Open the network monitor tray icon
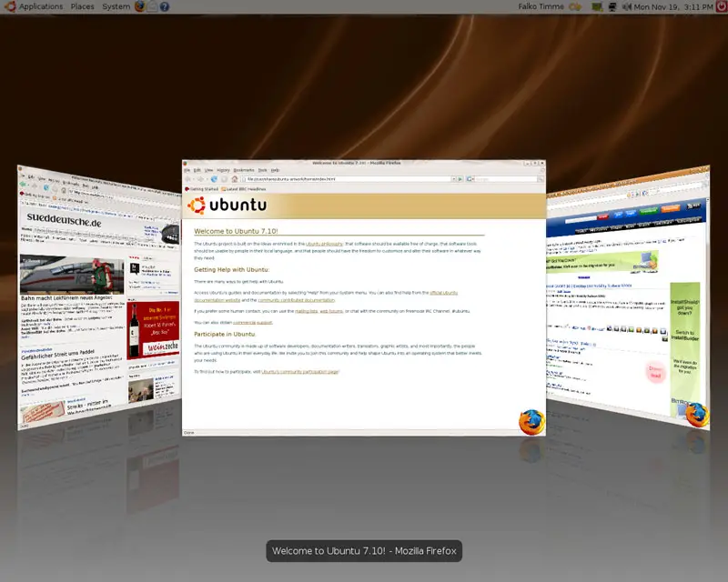 coord(612,6)
